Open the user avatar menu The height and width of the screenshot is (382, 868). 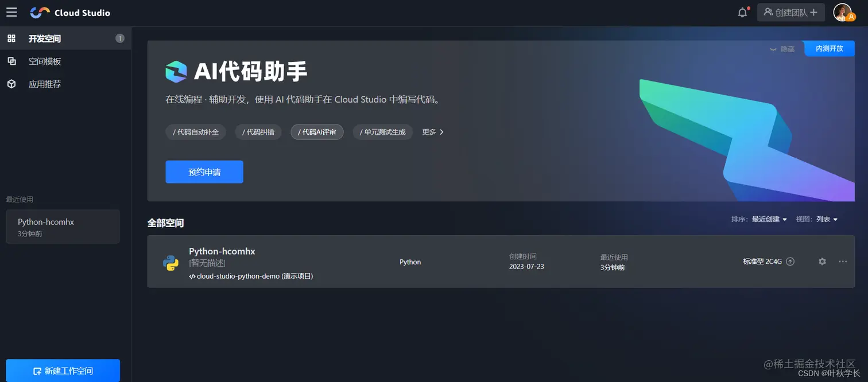843,12
